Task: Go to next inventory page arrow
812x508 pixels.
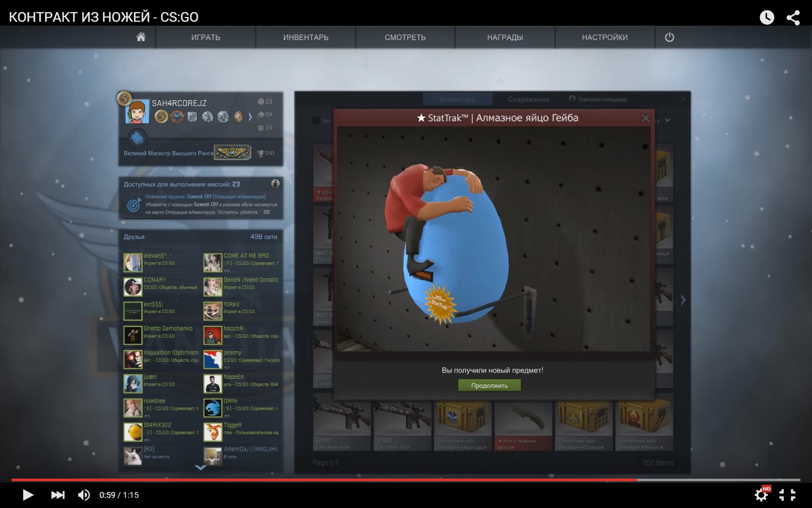Action: pos(683,300)
